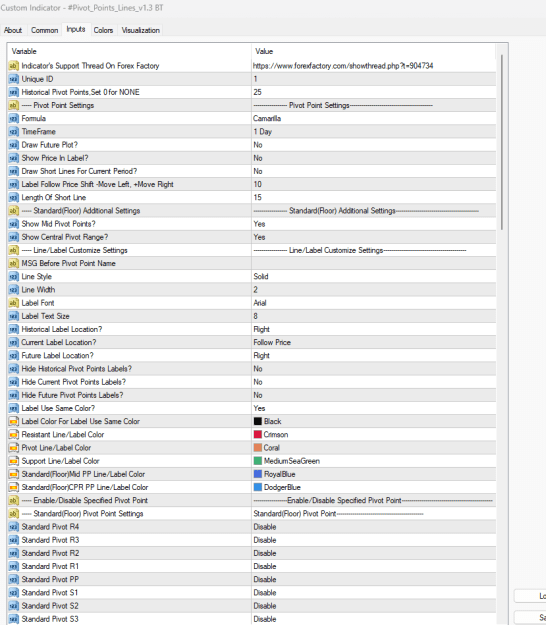
Task: Open the Colors tab
Action: coord(103,30)
